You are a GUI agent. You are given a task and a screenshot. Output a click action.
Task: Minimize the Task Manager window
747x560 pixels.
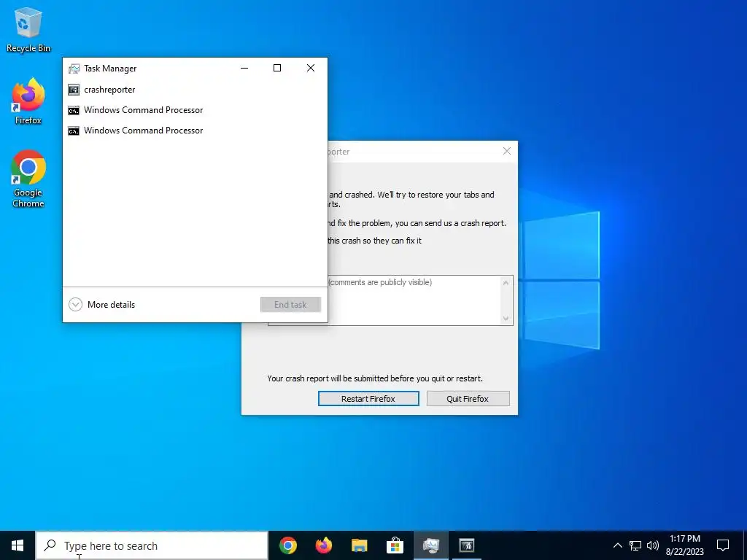coord(244,68)
